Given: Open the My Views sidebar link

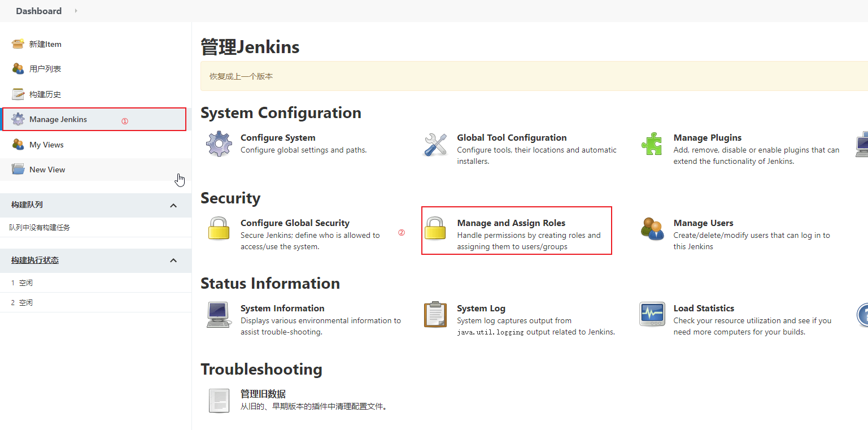Looking at the screenshot, I should (46, 145).
